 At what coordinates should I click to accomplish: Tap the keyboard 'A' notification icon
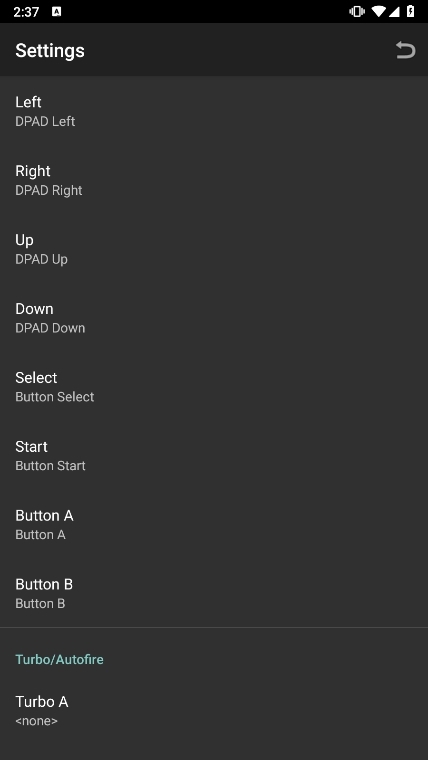pyautogui.click(x=57, y=12)
